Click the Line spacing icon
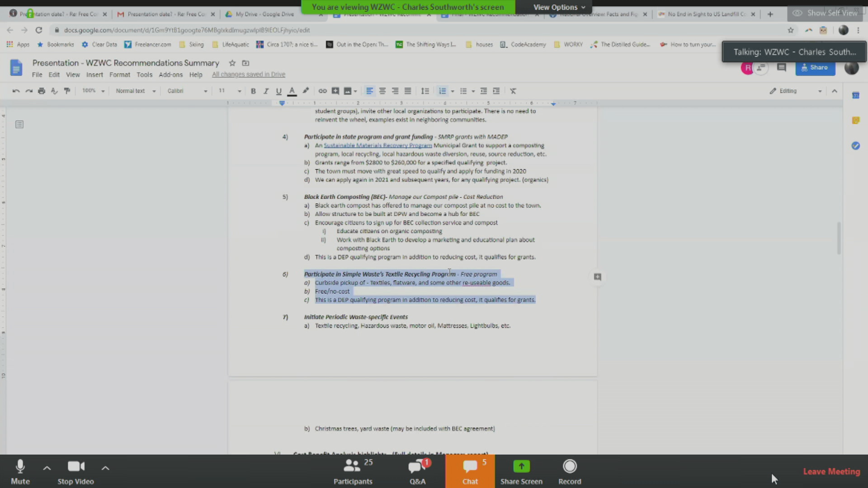This screenshot has height=488, width=868. [425, 91]
